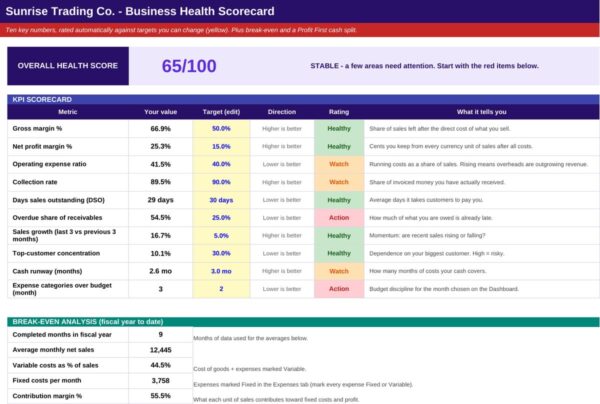Image resolution: width=600 pixels, height=404 pixels.
Task: Click Watch rating for Cash runway
Action: [339, 271]
